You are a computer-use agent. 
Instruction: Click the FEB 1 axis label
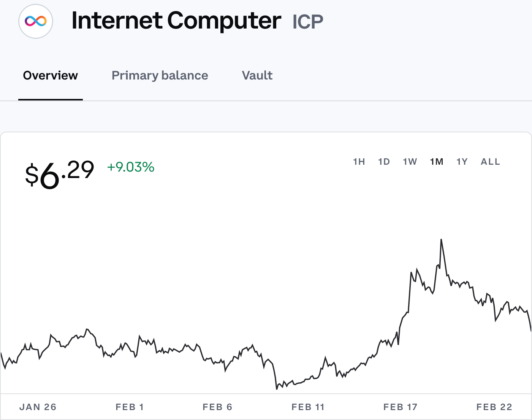coord(130,407)
